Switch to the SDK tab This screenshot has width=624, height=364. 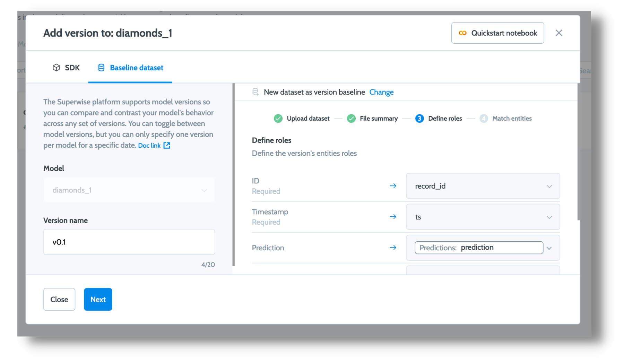[x=66, y=68]
